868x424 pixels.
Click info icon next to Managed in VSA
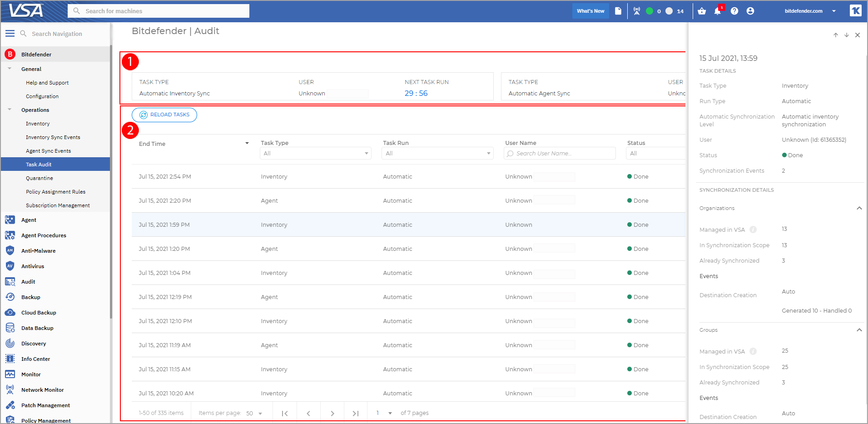pyautogui.click(x=753, y=229)
